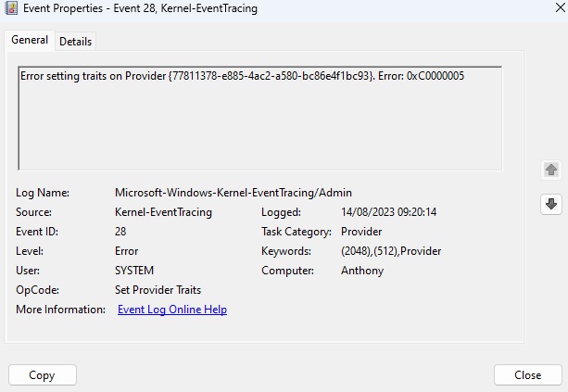The height and width of the screenshot is (392, 568).
Task: Open the Details tab
Action: coord(75,42)
